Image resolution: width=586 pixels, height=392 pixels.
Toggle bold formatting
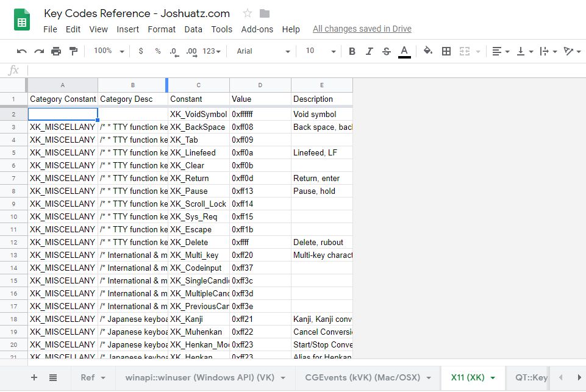(x=352, y=51)
